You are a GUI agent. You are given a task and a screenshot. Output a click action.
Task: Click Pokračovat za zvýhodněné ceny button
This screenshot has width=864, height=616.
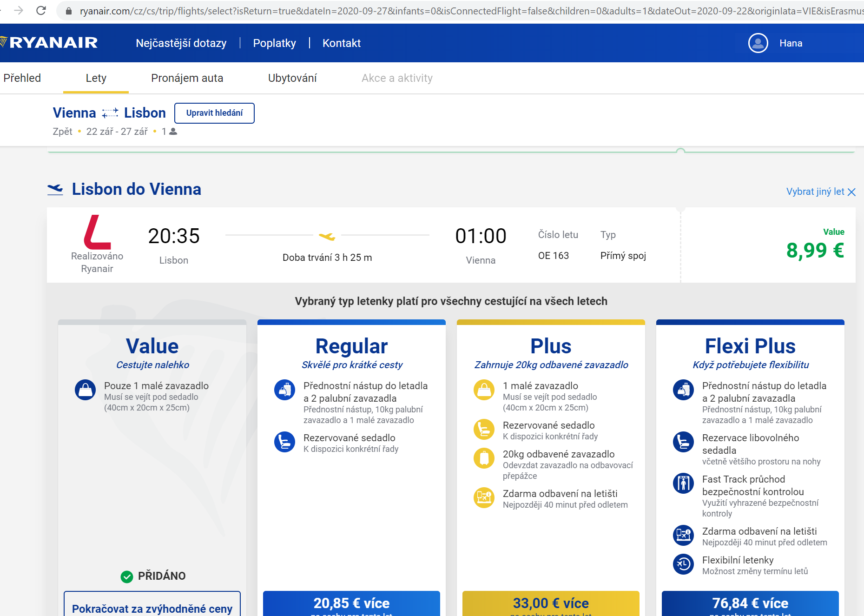[152, 604]
